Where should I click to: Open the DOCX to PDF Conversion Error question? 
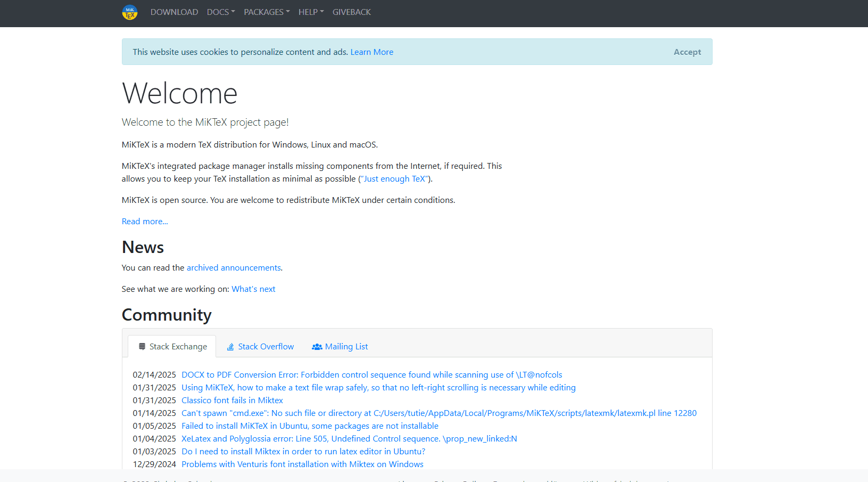pyautogui.click(x=372, y=375)
